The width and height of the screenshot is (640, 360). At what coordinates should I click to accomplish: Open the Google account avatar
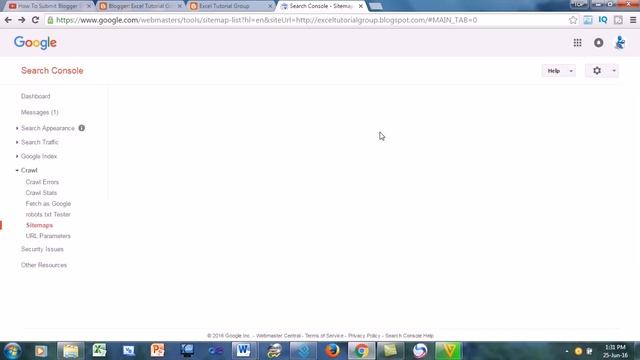pos(620,42)
